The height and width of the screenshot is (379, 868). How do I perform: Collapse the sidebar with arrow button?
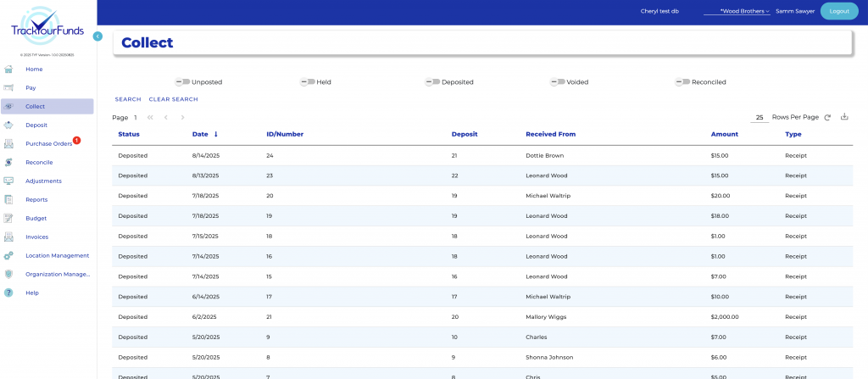click(97, 36)
